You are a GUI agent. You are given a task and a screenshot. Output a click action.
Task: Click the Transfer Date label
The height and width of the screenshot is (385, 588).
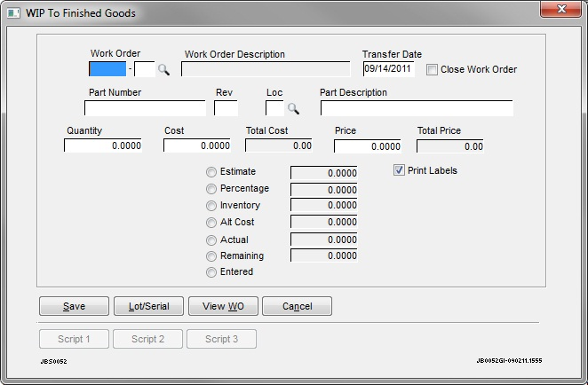click(x=392, y=54)
